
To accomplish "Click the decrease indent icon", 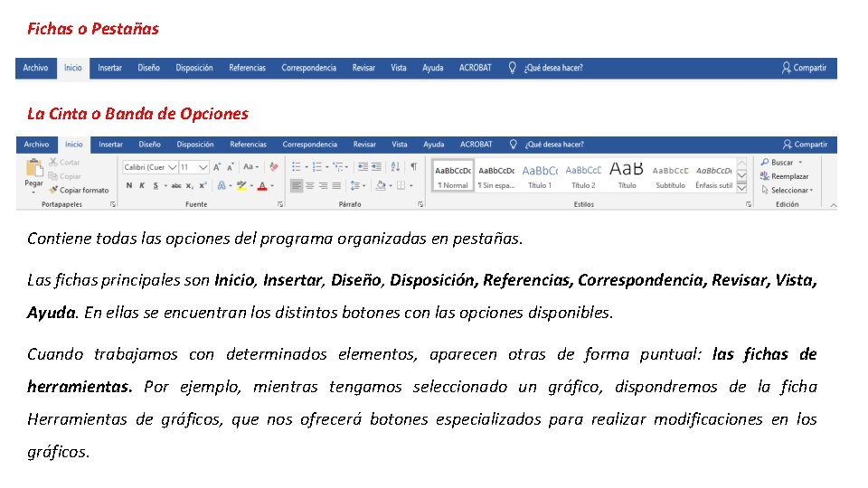I will 363,166.
